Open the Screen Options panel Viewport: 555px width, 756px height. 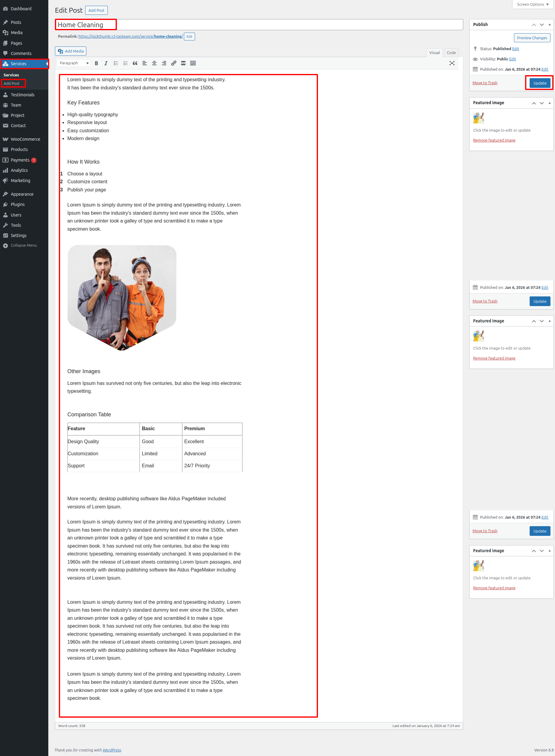[532, 4]
